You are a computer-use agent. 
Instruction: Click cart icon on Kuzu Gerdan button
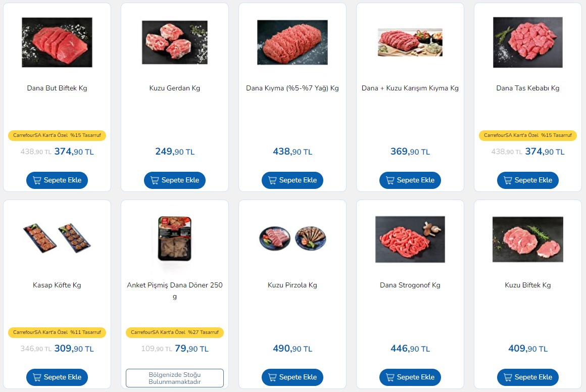155,180
